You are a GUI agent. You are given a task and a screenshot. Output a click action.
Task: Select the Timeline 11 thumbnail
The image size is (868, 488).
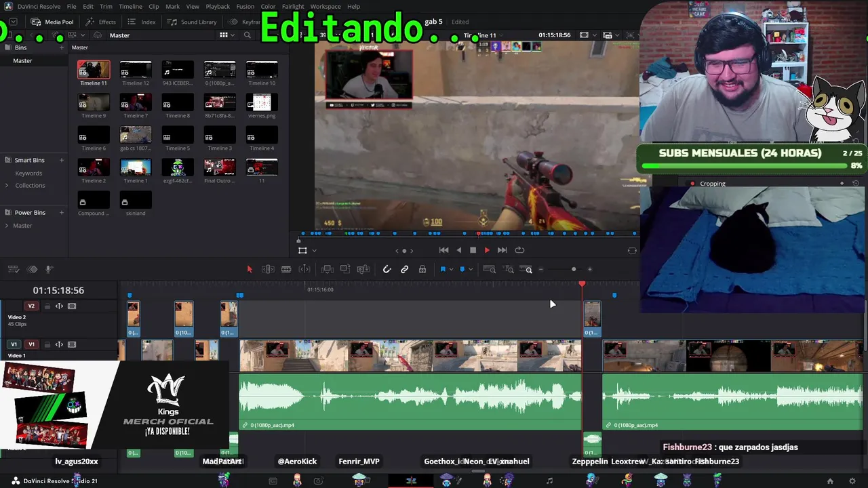pos(94,70)
